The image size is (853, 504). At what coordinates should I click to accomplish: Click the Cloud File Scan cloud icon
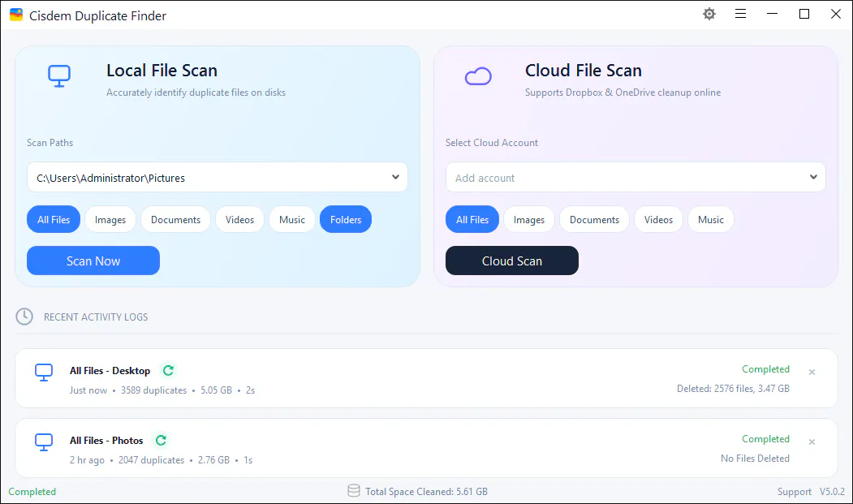click(478, 76)
